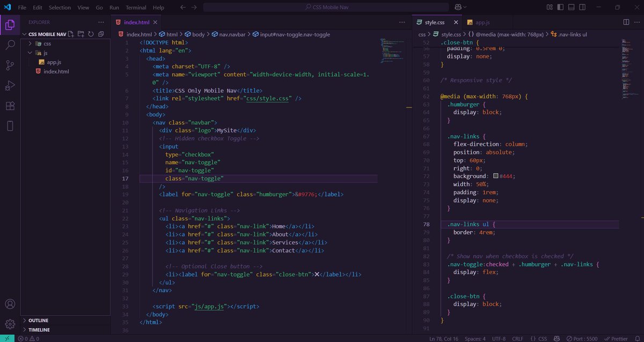Split the right editor group
The image size is (644, 342).
[626, 22]
